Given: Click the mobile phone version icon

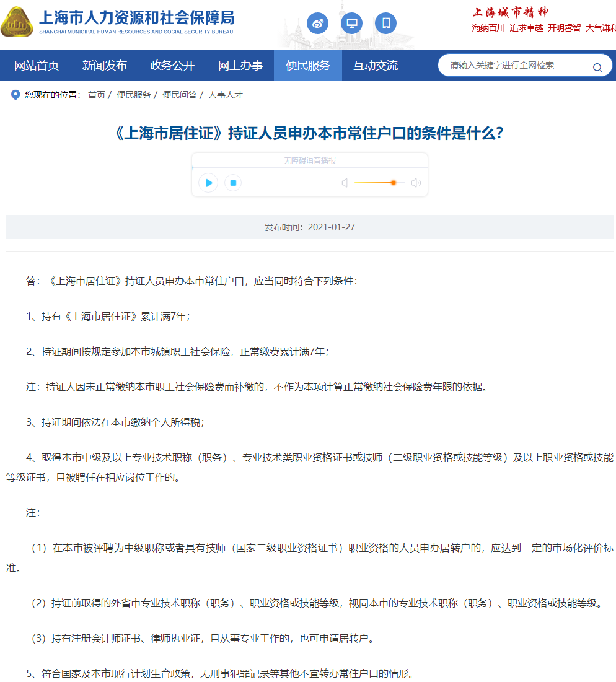Looking at the screenshot, I should click(x=385, y=24).
